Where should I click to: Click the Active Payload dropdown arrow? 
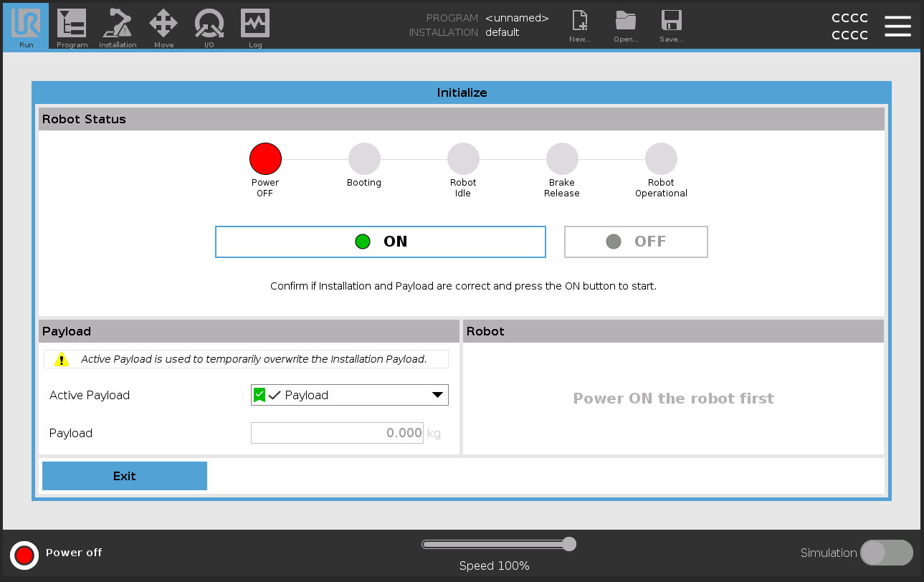[x=437, y=395]
